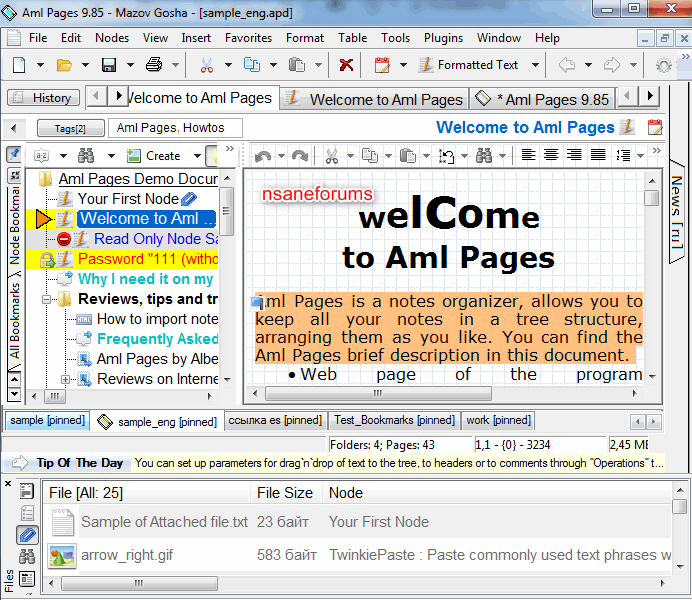The height and width of the screenshot is (600, 692).
Task: Undo with the editor toolbar undo arrow
Action: 263,156
